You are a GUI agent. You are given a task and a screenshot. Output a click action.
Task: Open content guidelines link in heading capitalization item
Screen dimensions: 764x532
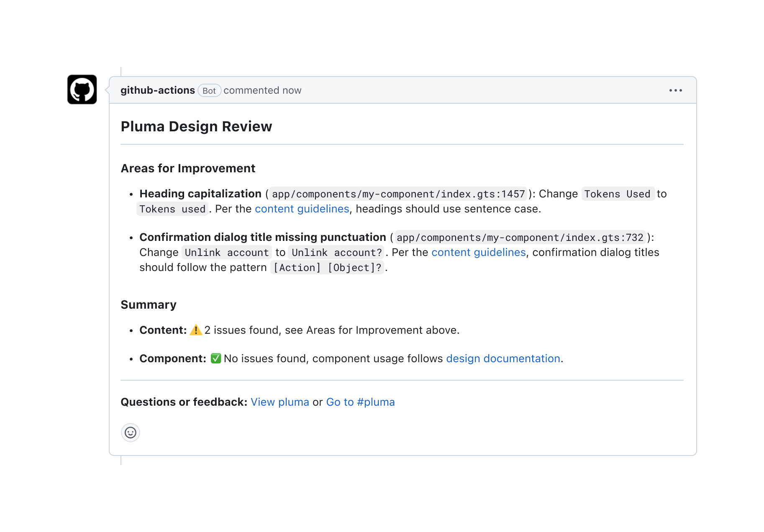click(x=302, y=209)
